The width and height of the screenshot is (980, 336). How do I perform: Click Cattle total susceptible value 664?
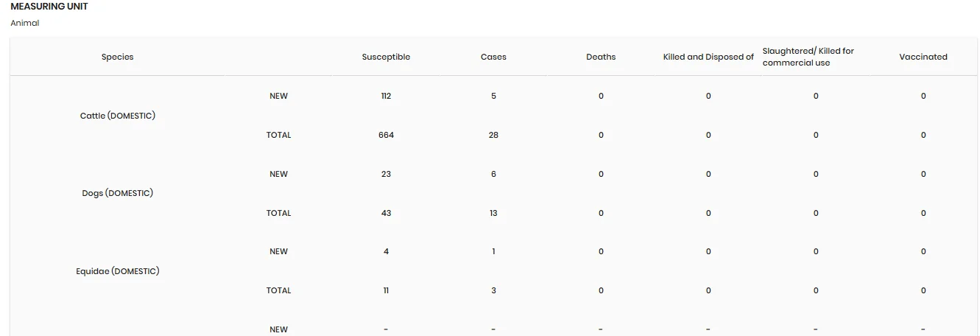(x=386, y=135)
